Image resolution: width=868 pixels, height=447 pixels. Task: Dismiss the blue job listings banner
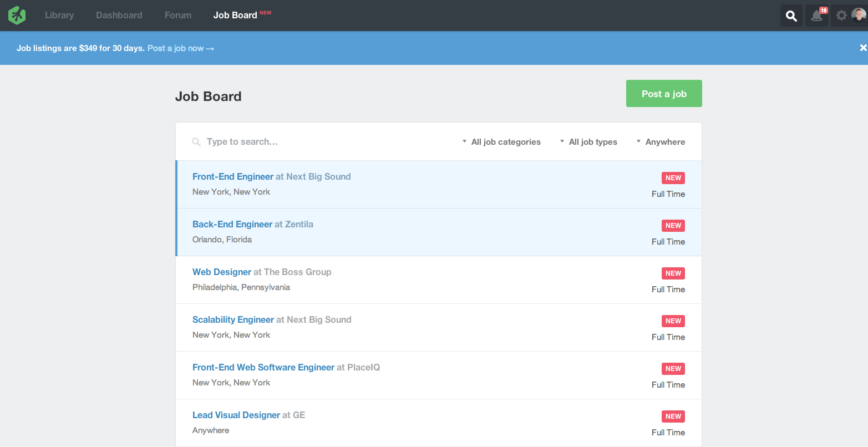coord(863,48)
